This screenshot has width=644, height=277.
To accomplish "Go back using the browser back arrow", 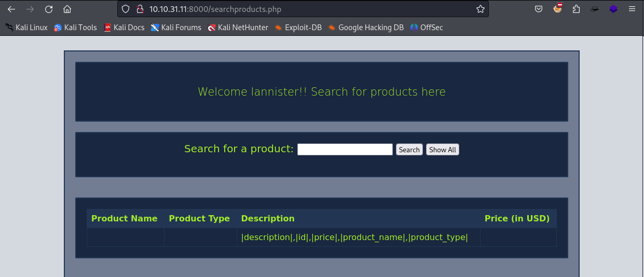I will (11, 9).
